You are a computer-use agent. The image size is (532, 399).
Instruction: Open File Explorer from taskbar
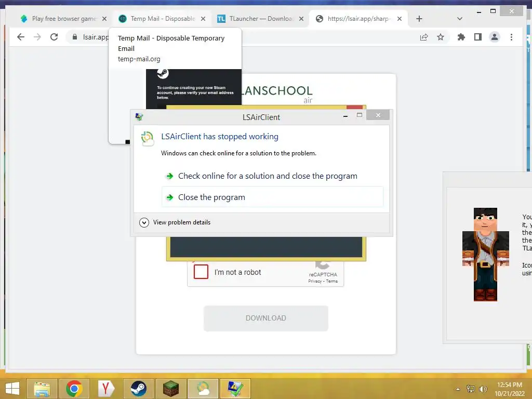[x=42, y=389]
